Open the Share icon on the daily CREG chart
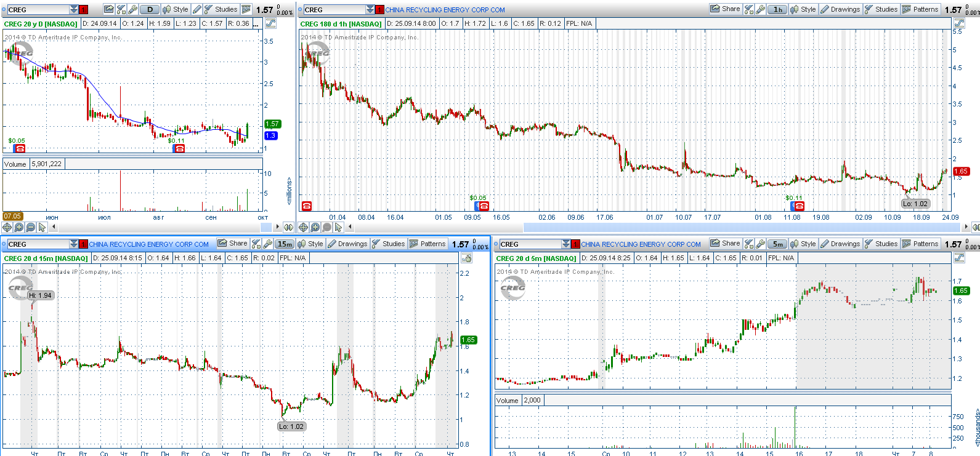The image size is (980, 456). (108, 9)
